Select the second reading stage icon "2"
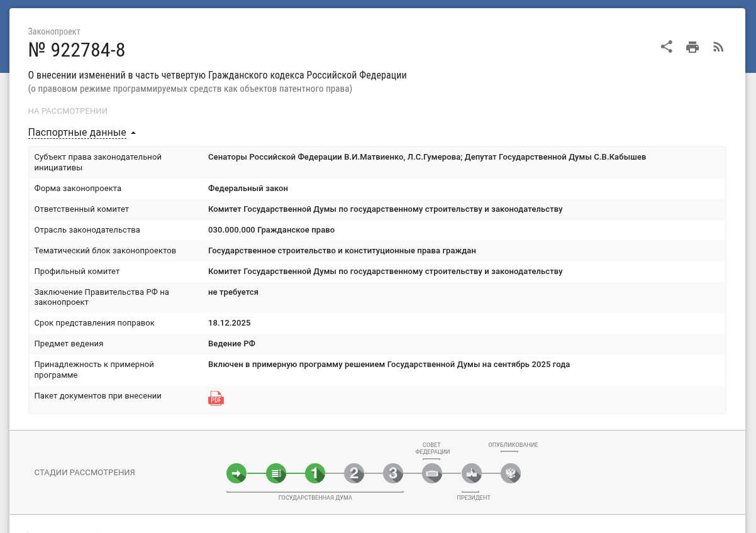This screenshot has height=533, width=756. [x=353, y=473]
